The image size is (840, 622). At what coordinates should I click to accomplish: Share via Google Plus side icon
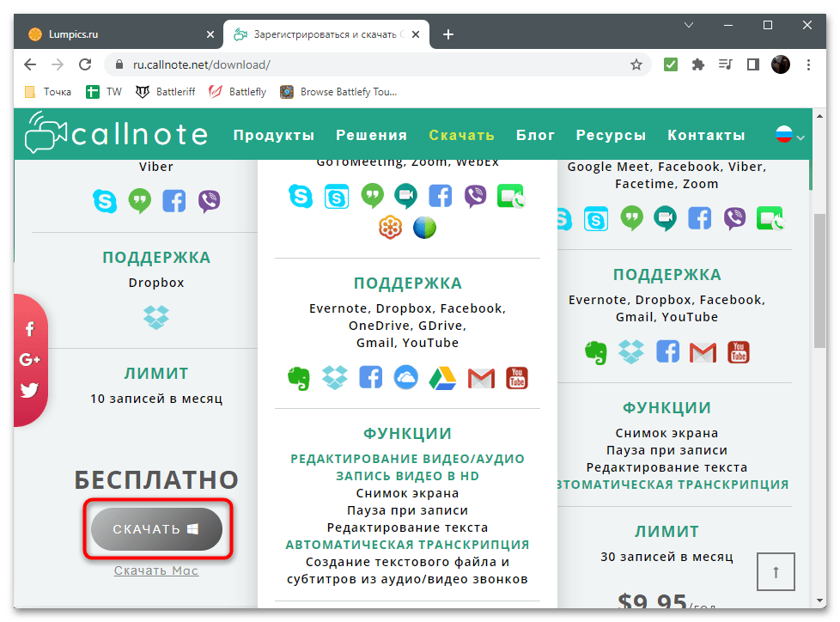[29, 359]
